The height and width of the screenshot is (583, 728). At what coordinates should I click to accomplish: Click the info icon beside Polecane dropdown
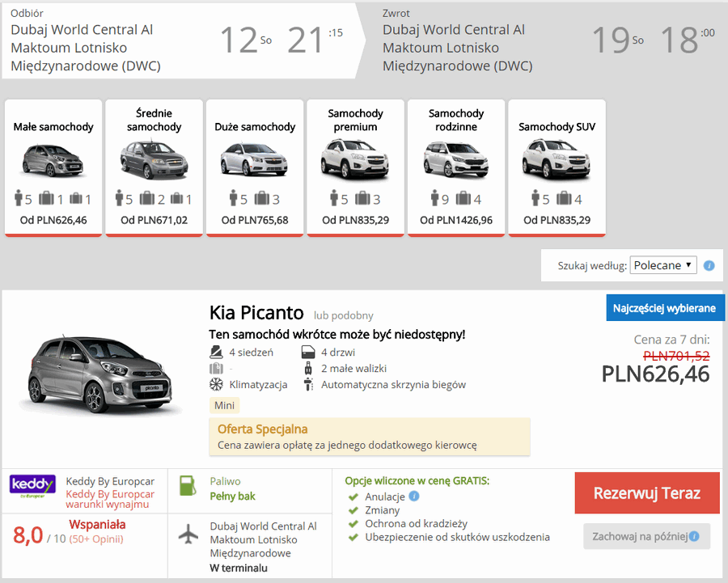(709, 265)
